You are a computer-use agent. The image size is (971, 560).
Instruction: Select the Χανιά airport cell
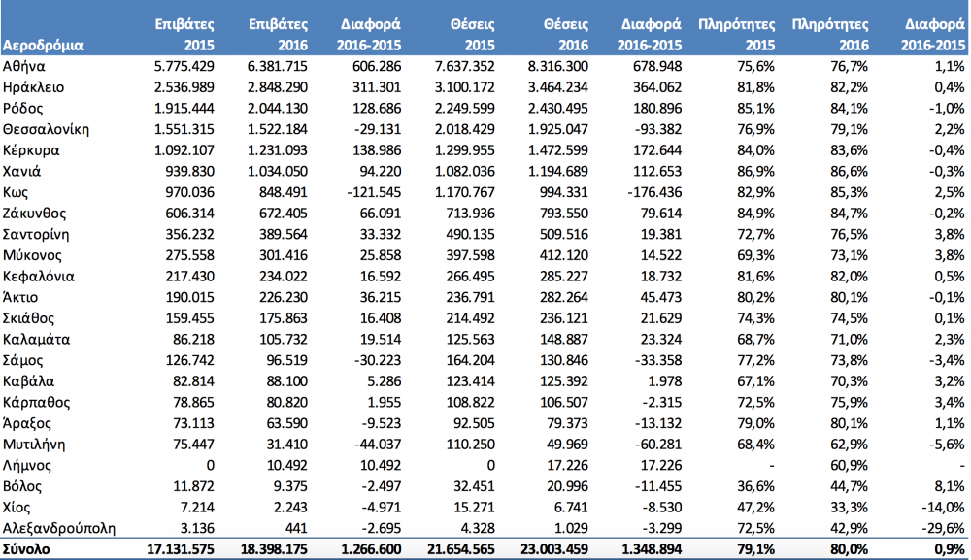tap(21, 172)
